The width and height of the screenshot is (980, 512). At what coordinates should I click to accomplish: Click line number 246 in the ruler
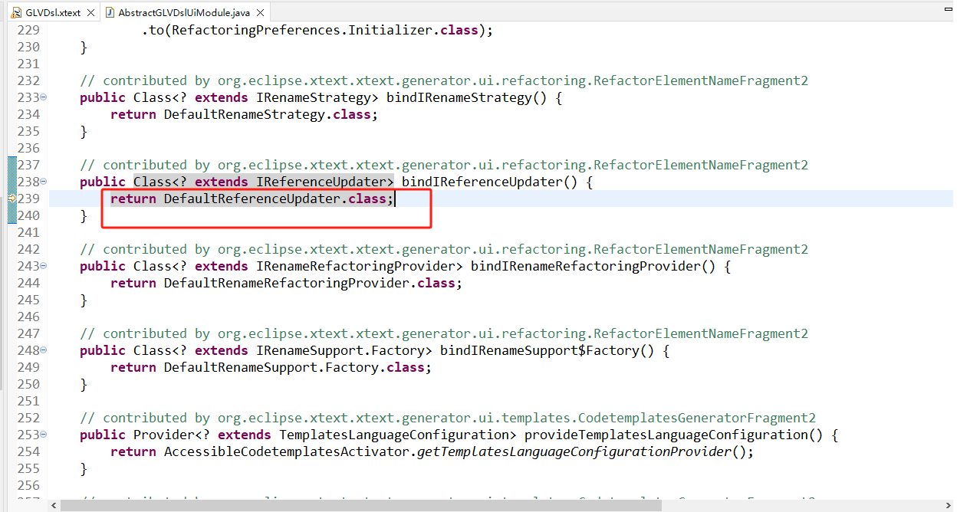coord(28,317)
